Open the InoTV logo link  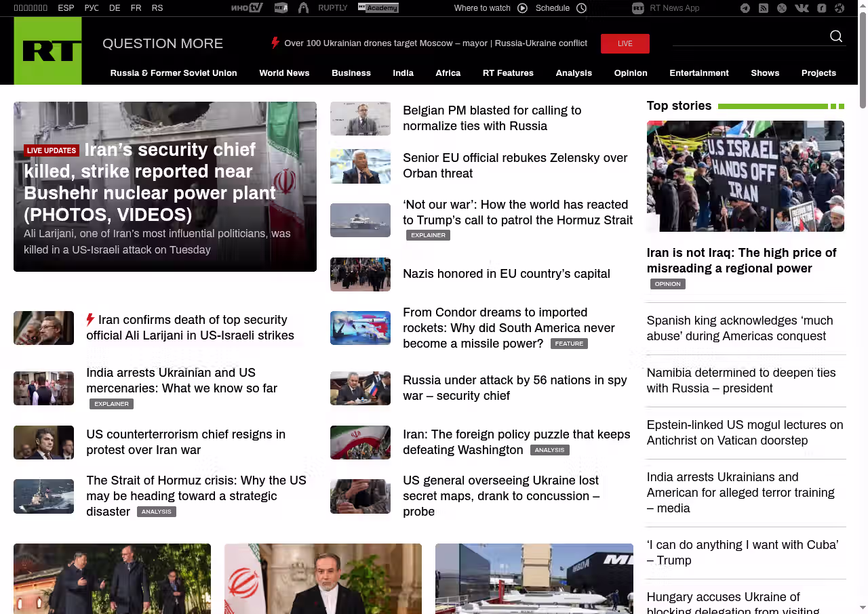(x=246, y=8)
